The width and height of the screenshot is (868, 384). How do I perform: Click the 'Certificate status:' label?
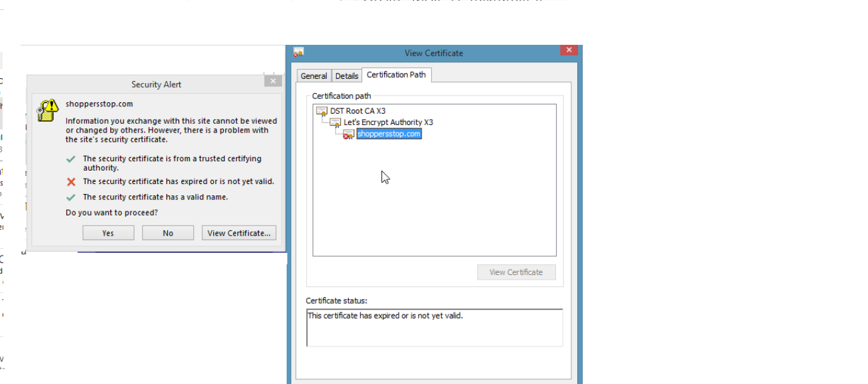coord(337,300)
